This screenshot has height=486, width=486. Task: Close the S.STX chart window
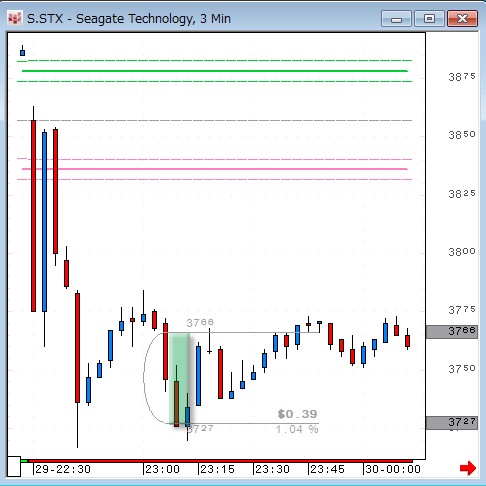pyautogui.click(x=462, y=18)
